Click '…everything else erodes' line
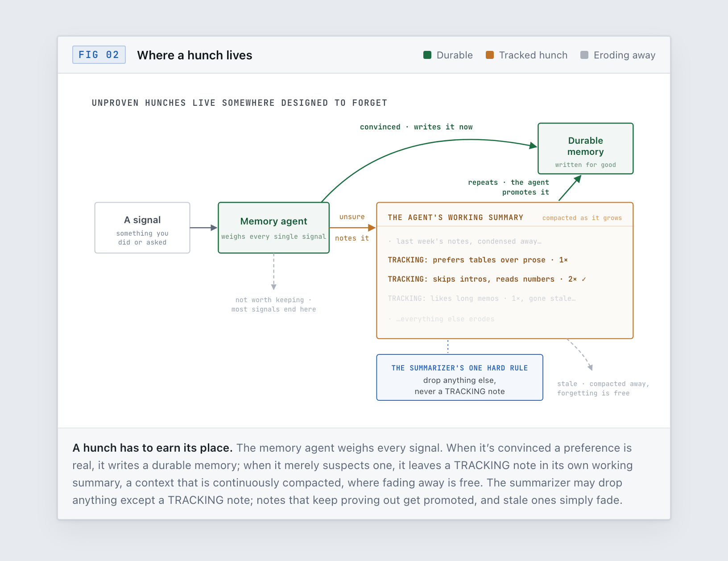The image size is (728, 561). 441,319
